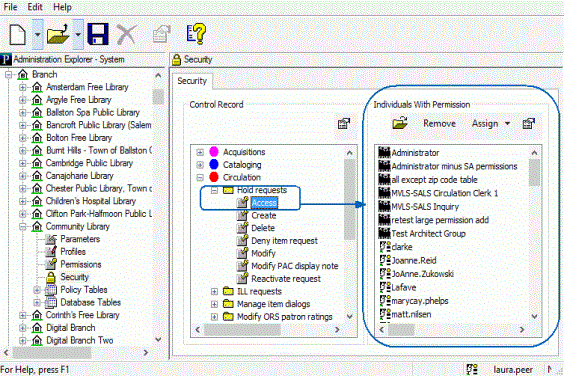Screen dimensions: 564x376
Task: Expand the Acquisitions node
Action: coord(200,152)
